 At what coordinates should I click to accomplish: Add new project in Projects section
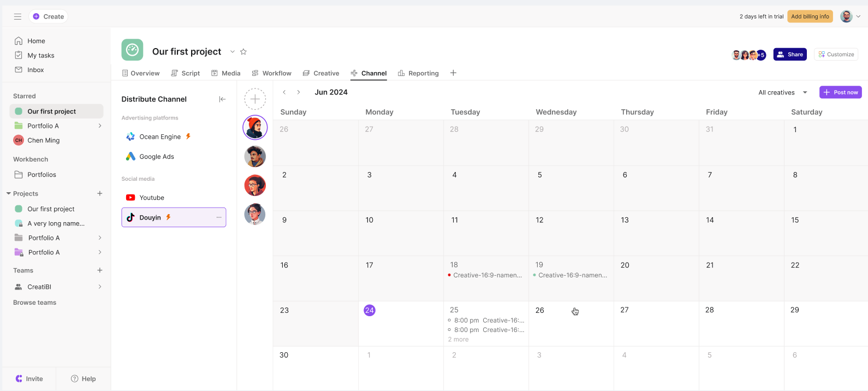100,194
